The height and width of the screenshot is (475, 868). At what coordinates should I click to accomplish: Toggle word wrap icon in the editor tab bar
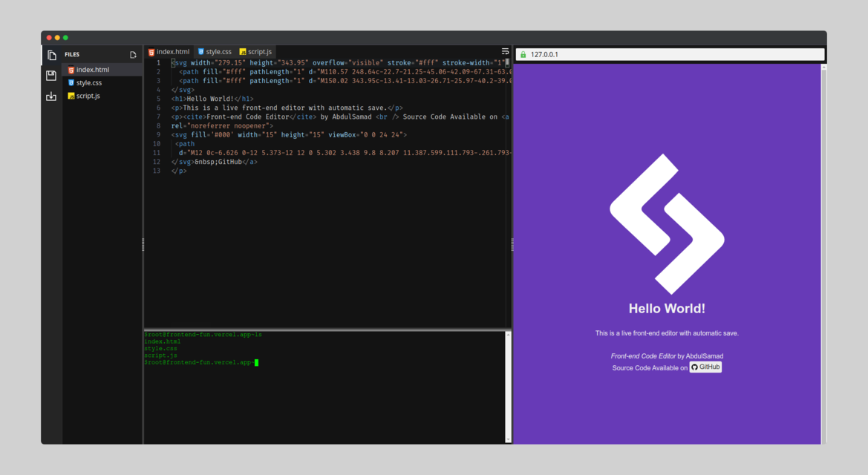click(505, 51)
